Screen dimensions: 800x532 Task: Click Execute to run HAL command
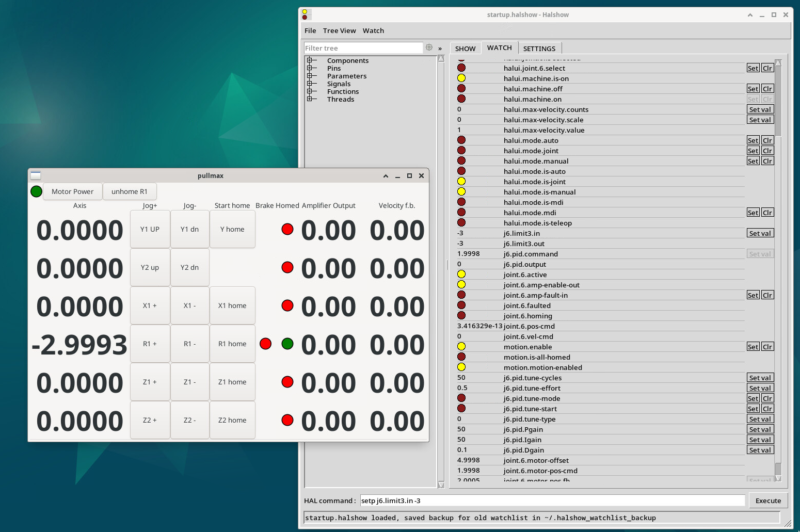pyautogui.click(x=768, y=501)
